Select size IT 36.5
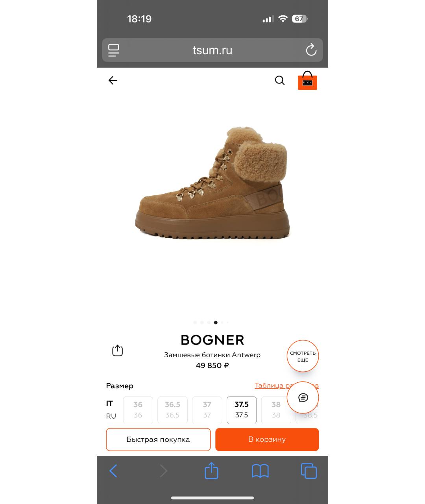 coord(172,410)
